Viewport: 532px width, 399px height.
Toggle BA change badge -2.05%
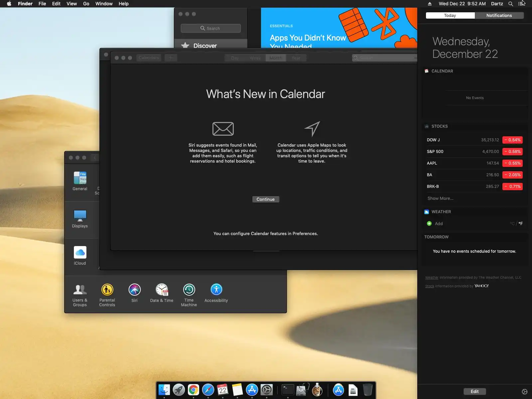tap(512, 175)
